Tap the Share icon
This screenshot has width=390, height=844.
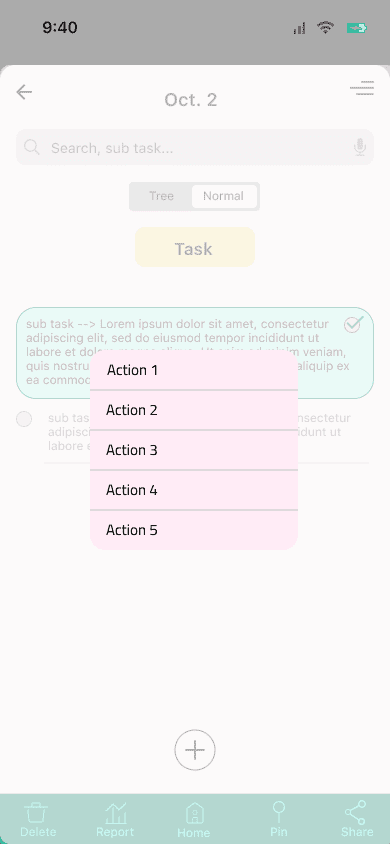click(356, 812)
